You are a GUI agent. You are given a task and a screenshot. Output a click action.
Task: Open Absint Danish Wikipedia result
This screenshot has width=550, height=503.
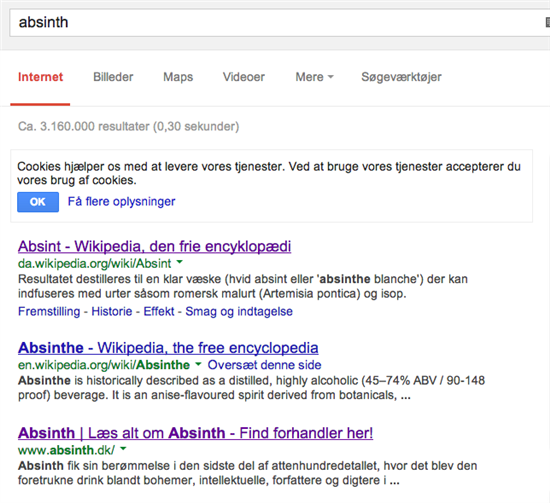[x=154, y=246]
